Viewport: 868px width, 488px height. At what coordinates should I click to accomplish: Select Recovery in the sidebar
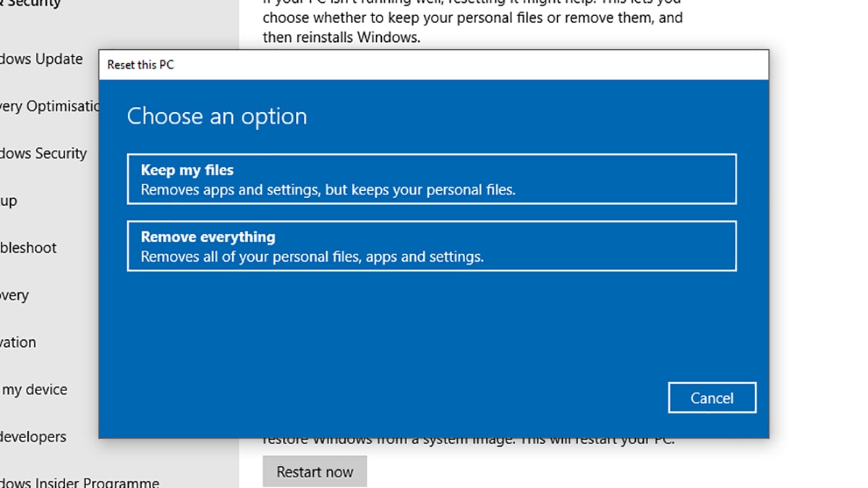coord(14,296)
